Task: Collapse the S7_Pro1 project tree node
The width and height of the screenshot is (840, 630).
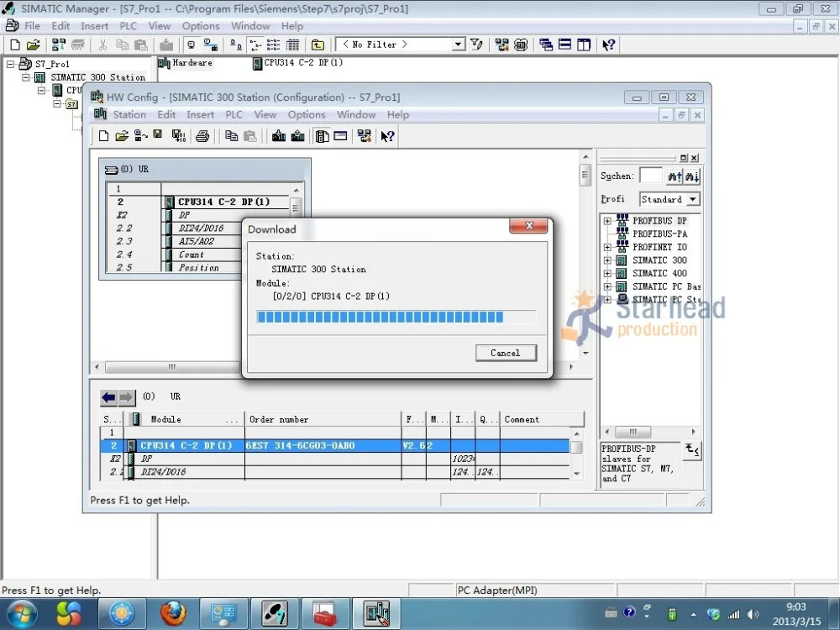Action: (x=10, y=64)
